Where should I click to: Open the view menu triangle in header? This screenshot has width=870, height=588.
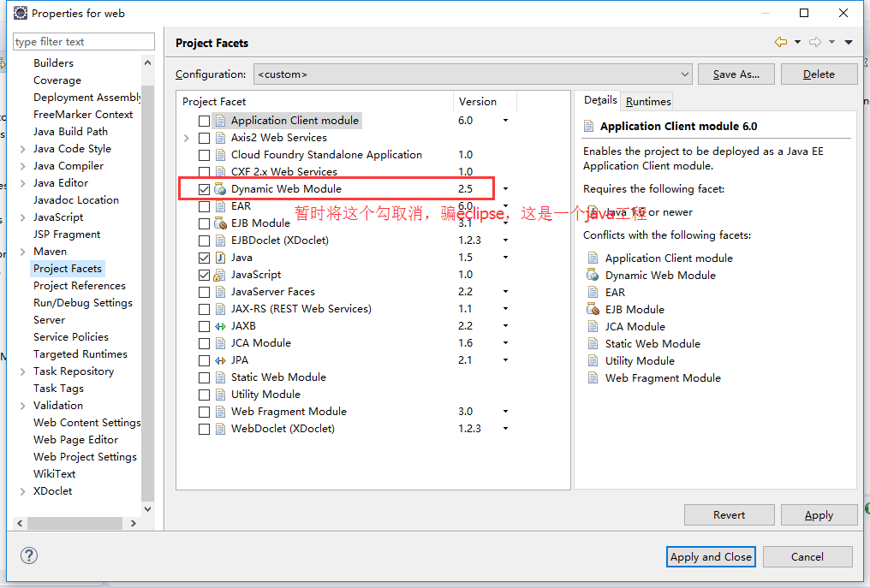(x=849, y=42)
